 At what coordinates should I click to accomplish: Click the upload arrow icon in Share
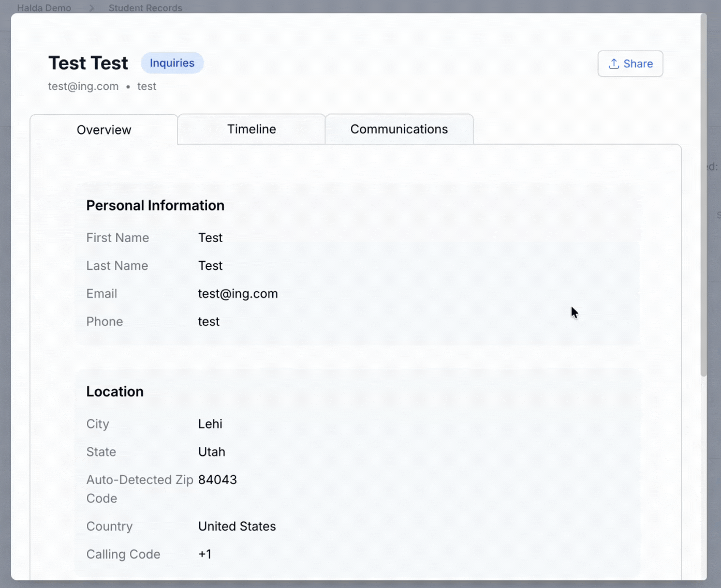point(614,64)
